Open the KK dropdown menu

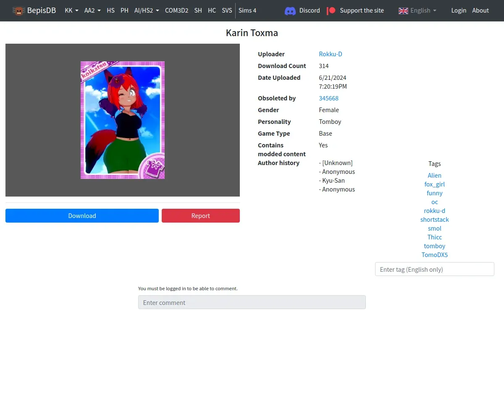71,10
